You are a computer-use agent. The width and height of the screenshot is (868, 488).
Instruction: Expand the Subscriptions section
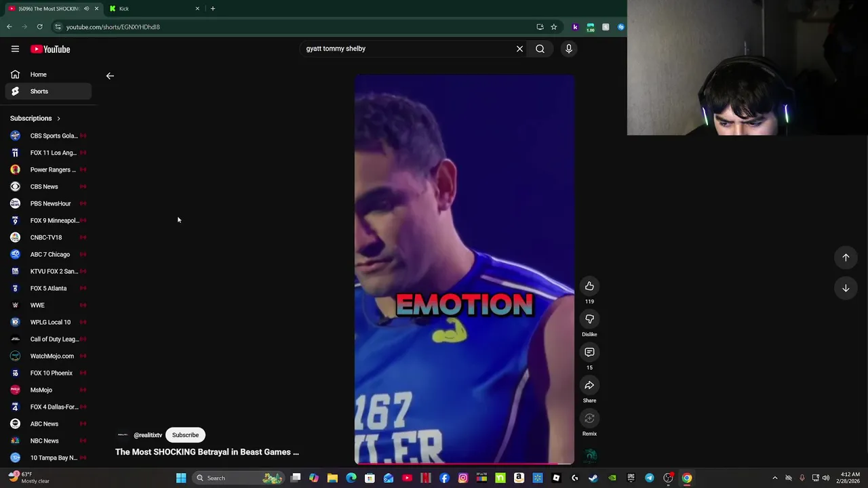tap(35, 119)
